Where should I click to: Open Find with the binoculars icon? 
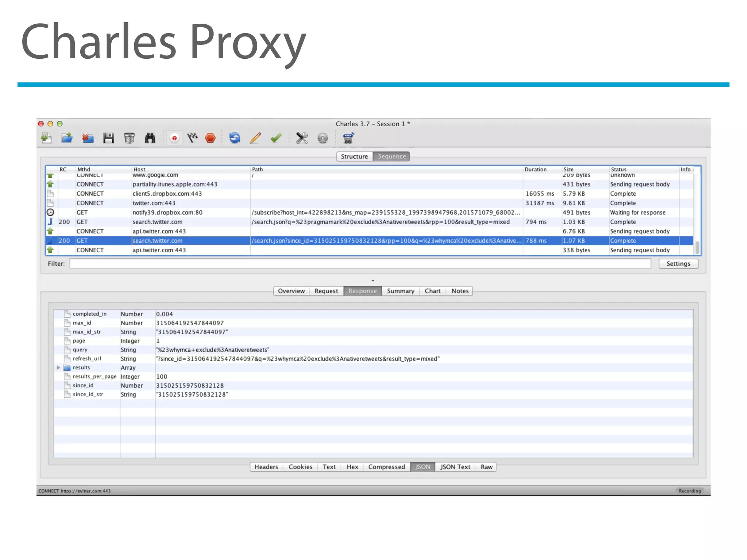(150, 138)
